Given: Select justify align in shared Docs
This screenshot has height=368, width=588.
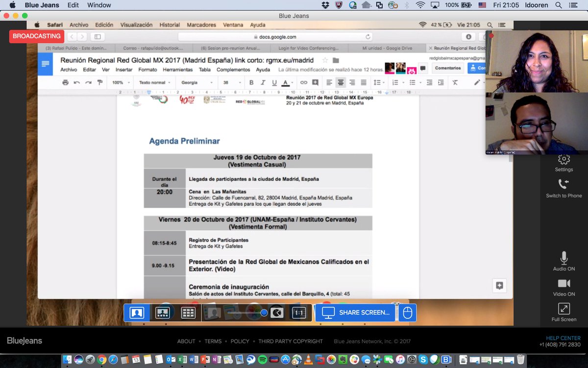Looking at the screenshot, I should click(364, 82).
